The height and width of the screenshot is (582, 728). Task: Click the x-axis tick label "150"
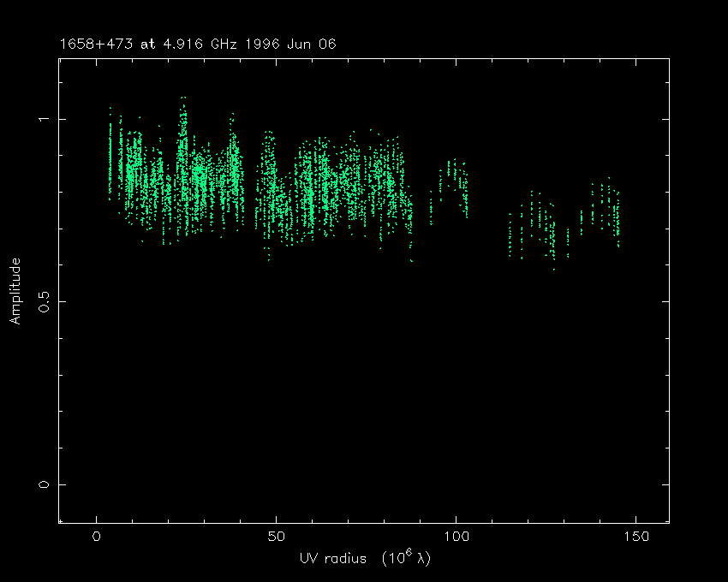pyautogui.click(x=636, y=537)
